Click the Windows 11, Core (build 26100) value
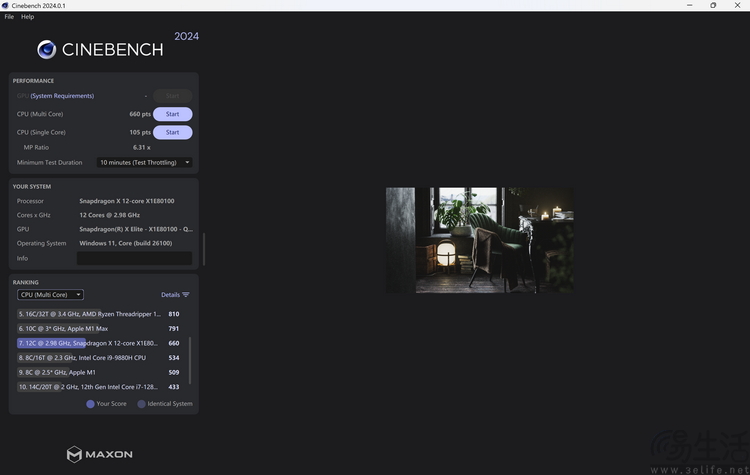 pyautogui.click(x=125, y=243)
